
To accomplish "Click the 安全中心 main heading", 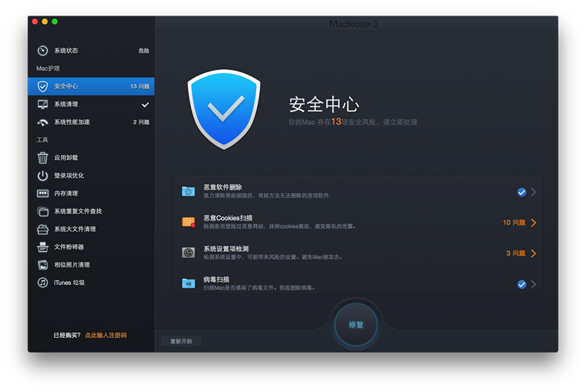I will tap(324, 104).
